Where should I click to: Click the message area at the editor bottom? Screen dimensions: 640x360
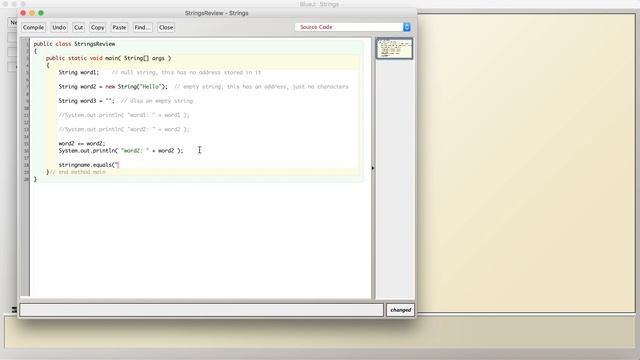[x=202, y=310]
